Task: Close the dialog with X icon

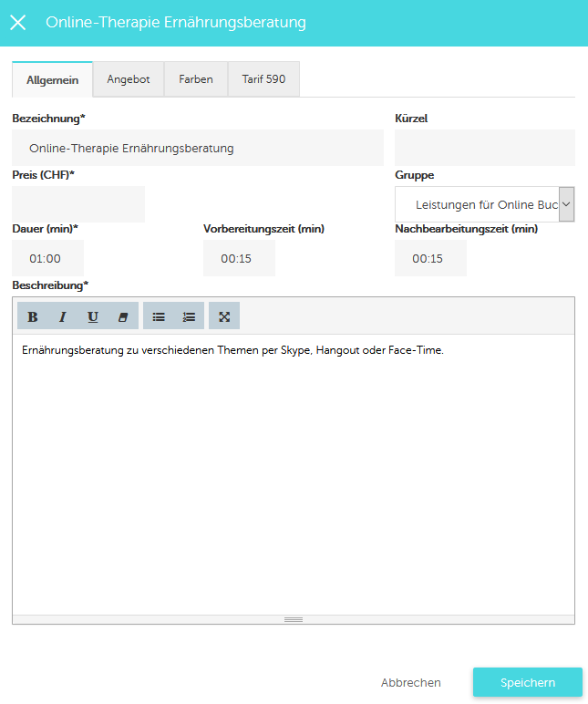Action: [17, 23]
